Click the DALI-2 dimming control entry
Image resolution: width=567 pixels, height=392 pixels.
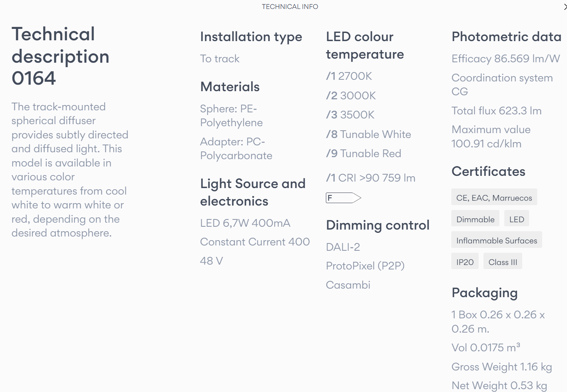coord(343,247)
